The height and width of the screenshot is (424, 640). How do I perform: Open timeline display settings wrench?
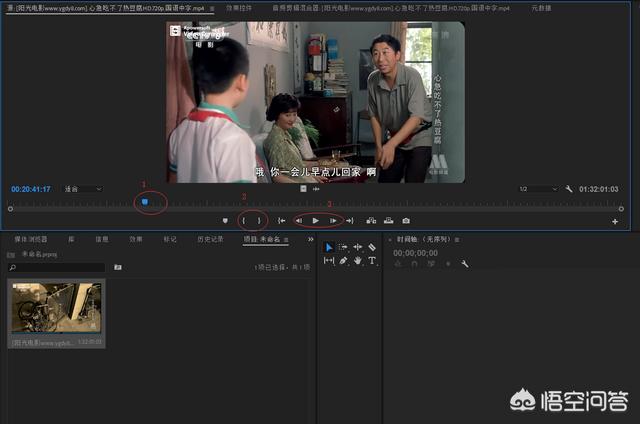464,264
